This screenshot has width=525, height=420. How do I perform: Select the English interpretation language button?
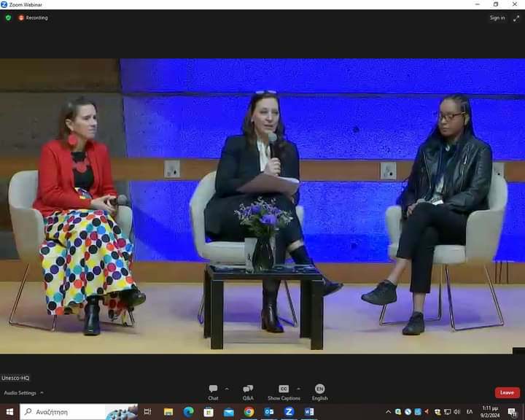(x=319, y=392)
